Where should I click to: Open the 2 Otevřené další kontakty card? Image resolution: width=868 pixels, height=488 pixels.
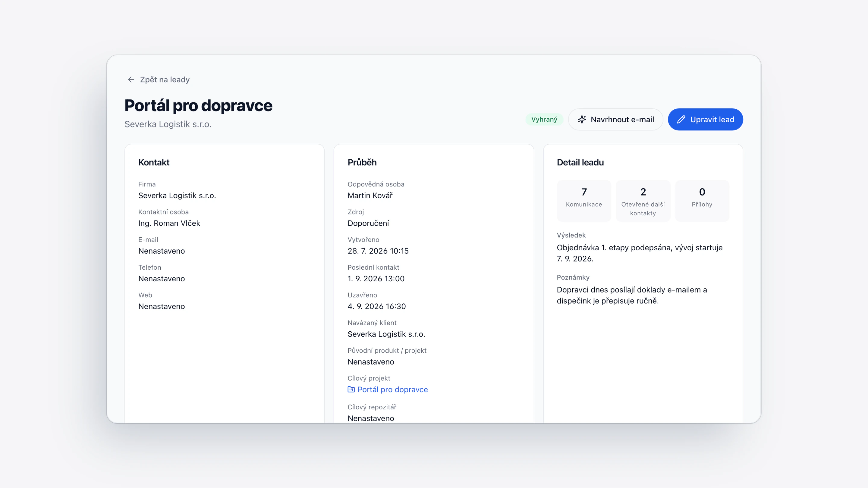(x=643, y=201)
